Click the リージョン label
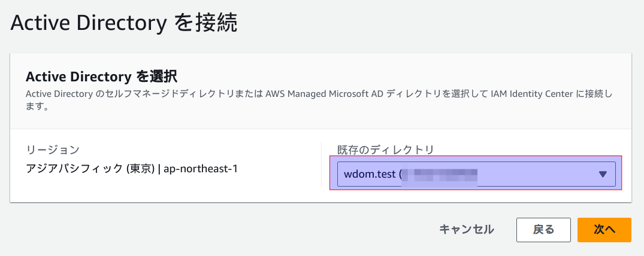 coord(53,150)
